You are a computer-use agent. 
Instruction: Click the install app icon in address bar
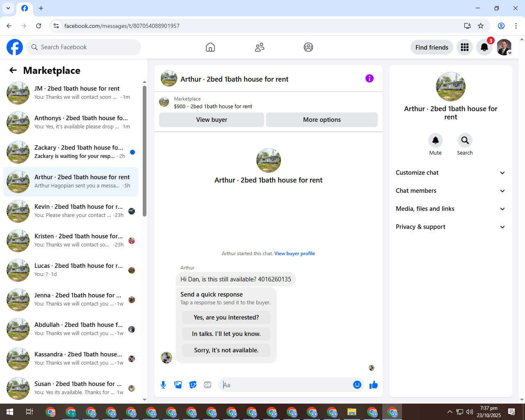tap(468, 26)
